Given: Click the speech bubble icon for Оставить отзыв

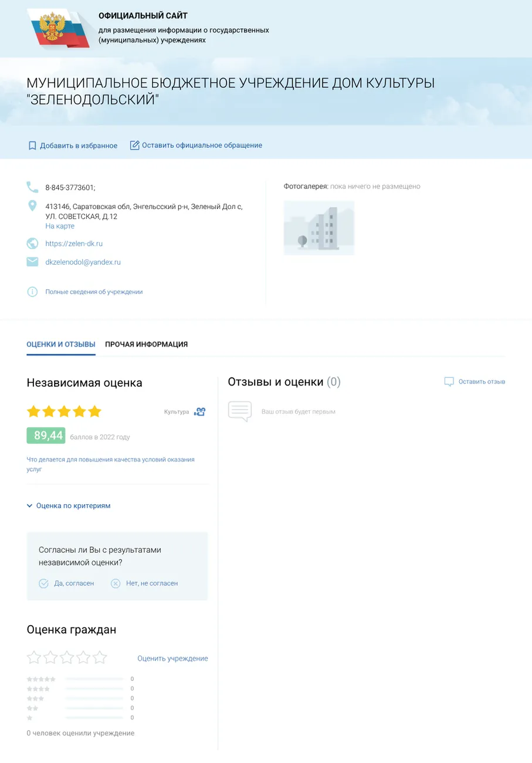Looking at the screenshot, I should (x=449, y=381).
